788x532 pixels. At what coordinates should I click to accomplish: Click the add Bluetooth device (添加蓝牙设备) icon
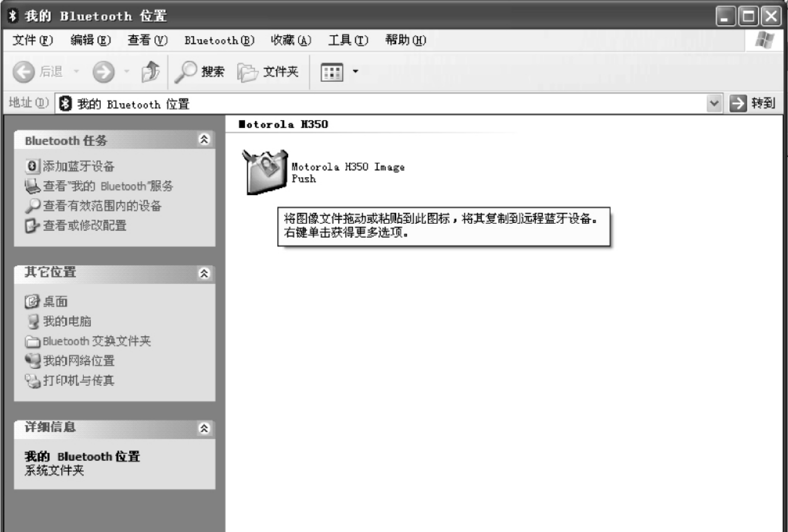pos(32,166)
